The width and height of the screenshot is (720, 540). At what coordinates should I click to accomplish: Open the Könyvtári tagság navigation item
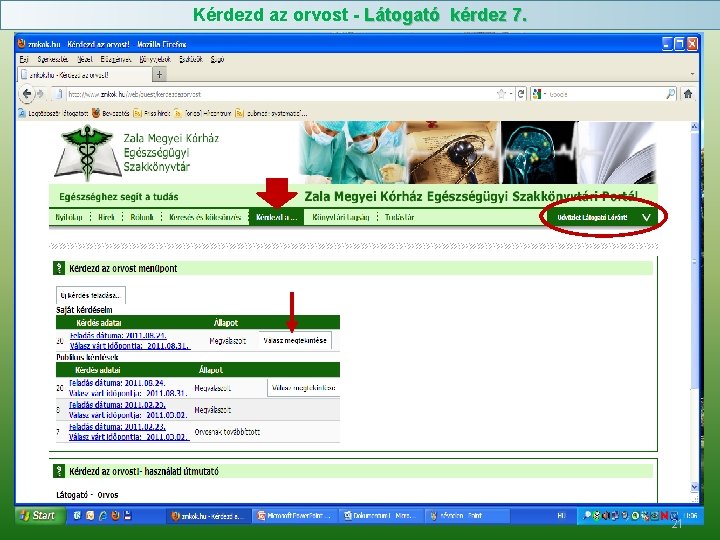pos(340,217)
